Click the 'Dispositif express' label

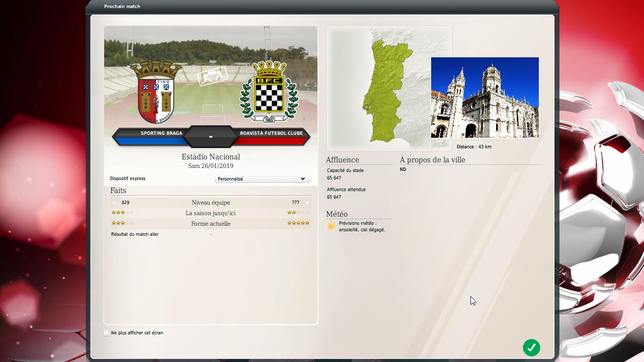(128, 178)
